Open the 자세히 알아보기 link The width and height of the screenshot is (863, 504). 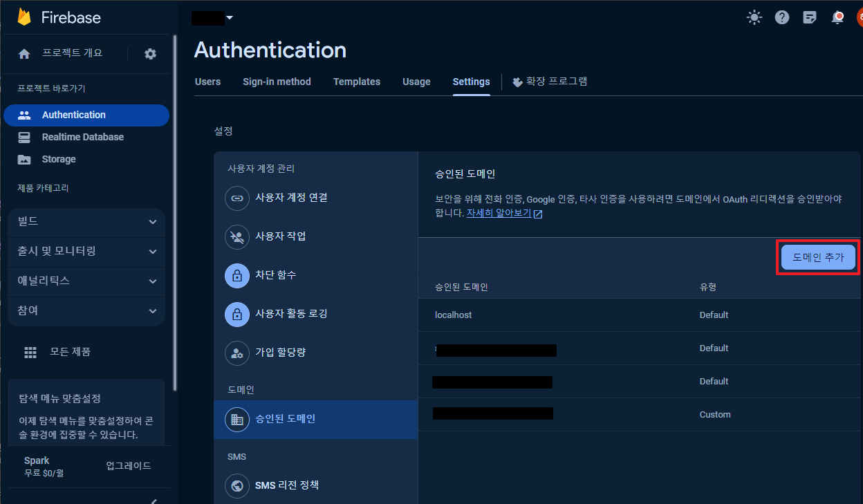point(499,214)
